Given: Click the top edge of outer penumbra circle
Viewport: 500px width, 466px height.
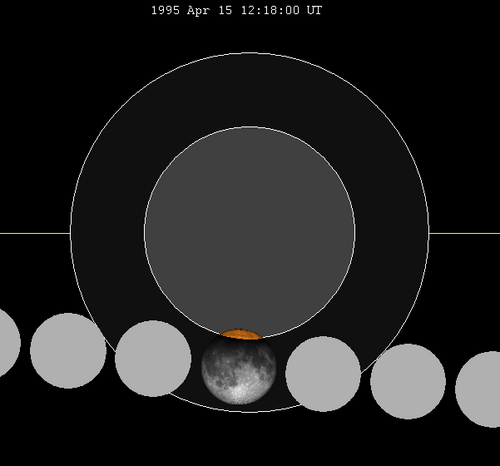Looking at the screenshot, I should pos(250,53).
